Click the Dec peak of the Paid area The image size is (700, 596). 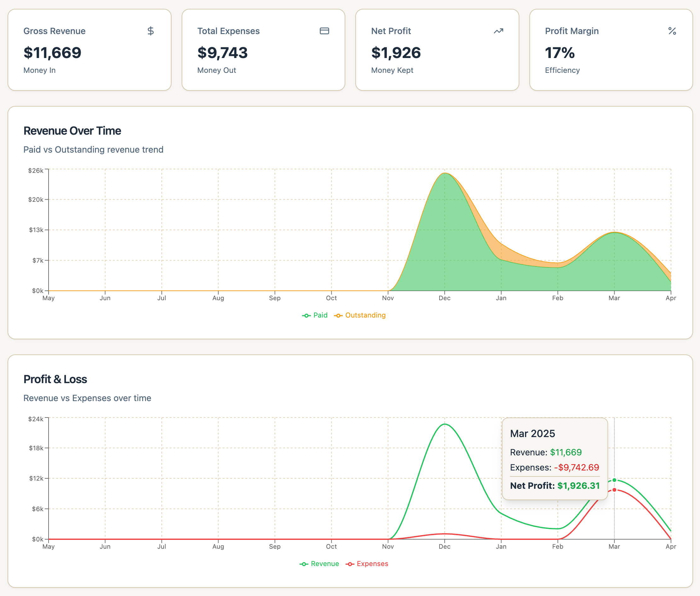pyautogui.click(x=445, y=174)
